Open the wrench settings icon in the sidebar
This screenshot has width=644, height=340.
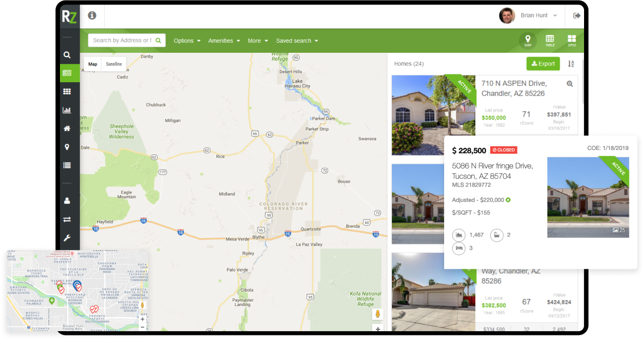pyautogui.click(x=67, y=238)
